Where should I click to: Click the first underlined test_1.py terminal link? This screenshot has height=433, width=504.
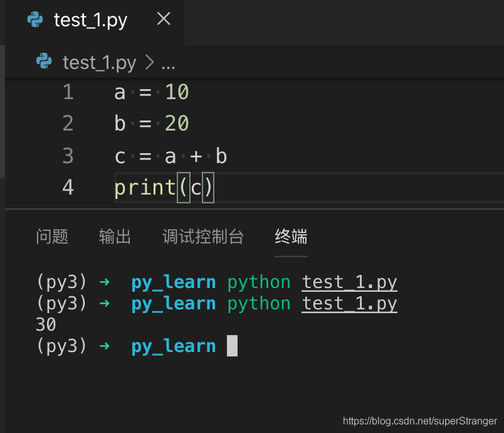point(349,282)
